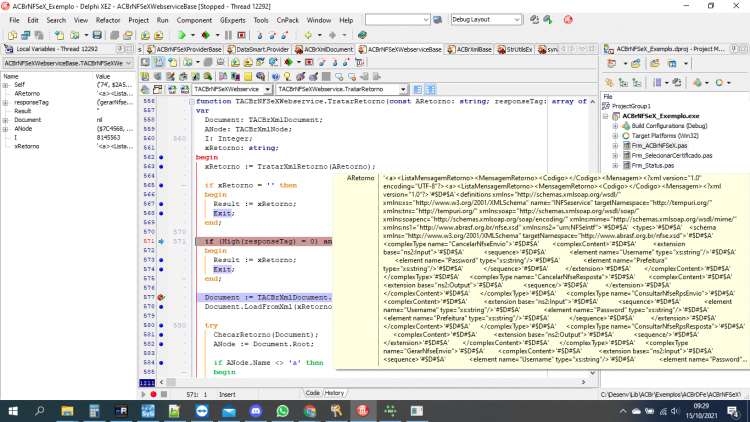Collapse ACBrNFSeX_Exemplo.exe project node
This screenshot has width=750, height=422.
(x=606, y=116)
